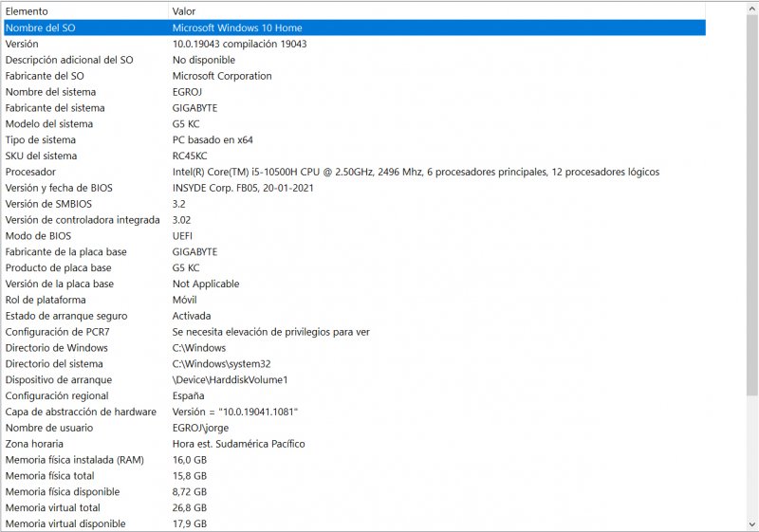The image size is (759, 532).
Task: Click the vertical scrollbar thumb
Action: (x=752, y=203)
